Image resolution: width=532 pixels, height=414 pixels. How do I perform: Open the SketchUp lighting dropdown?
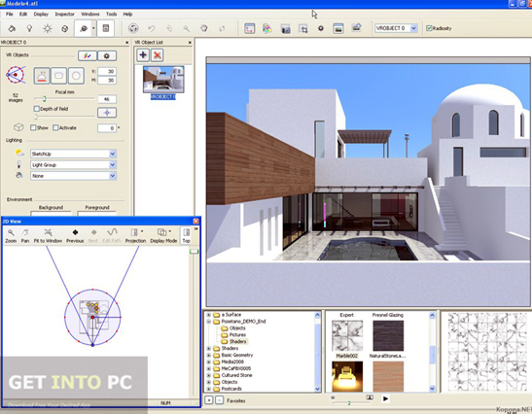pos(73,154)
